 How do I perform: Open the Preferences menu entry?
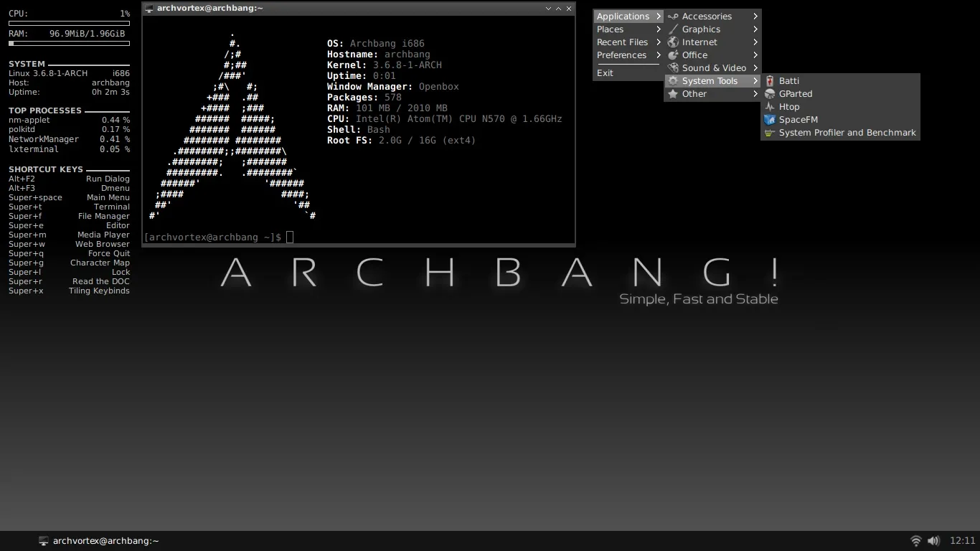[621, 55]
